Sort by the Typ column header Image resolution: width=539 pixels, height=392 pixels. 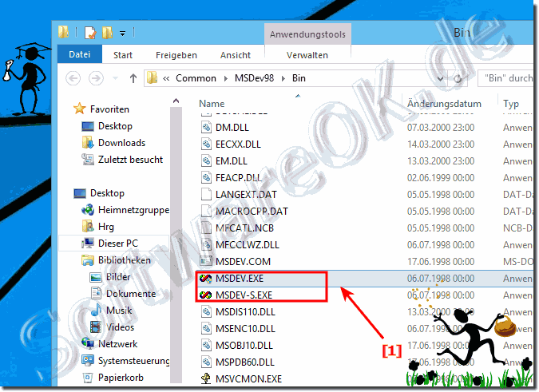point(511,104)
